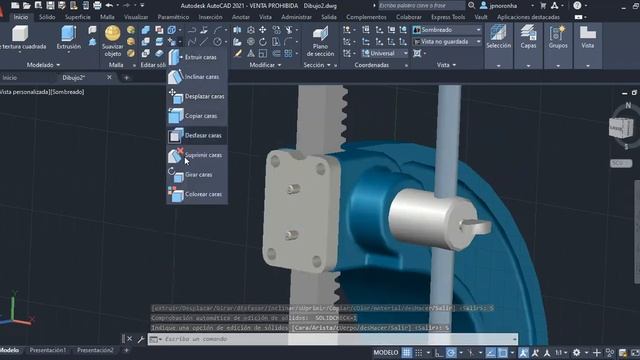Screen dimensions: 640x360
Task: Add a new drawing tab with plus
Action: 127,78
